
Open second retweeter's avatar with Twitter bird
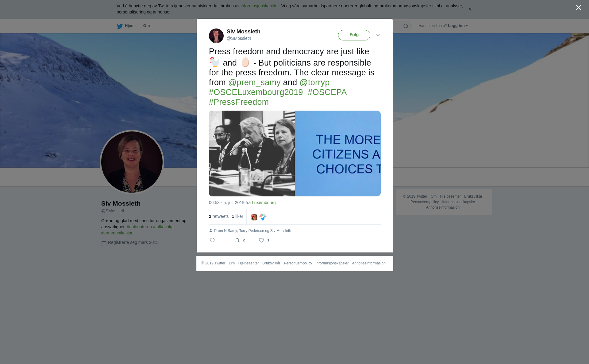tap(263, 217)
